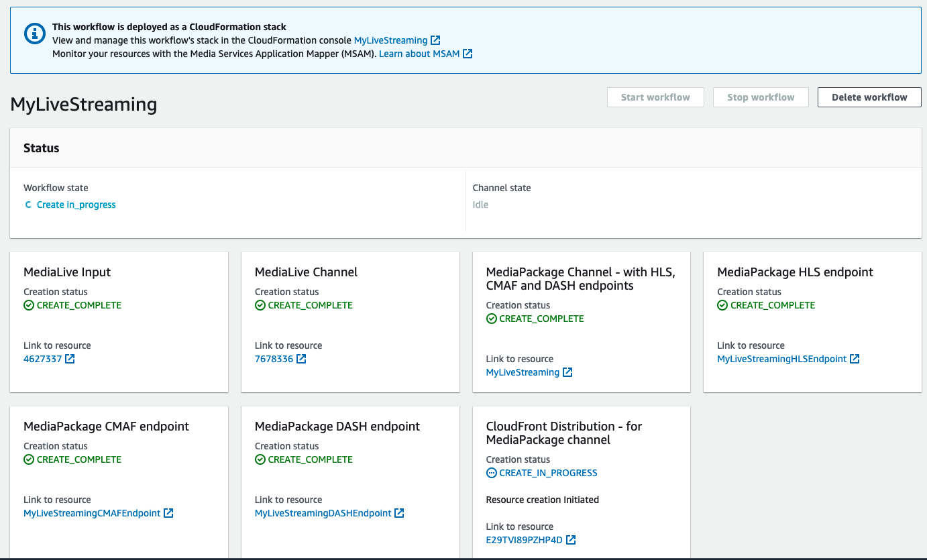Click external-link icon next to MyLiveStreamingCMAFEndpoint
The image size is (927, 560).
[x=168, y=513]
